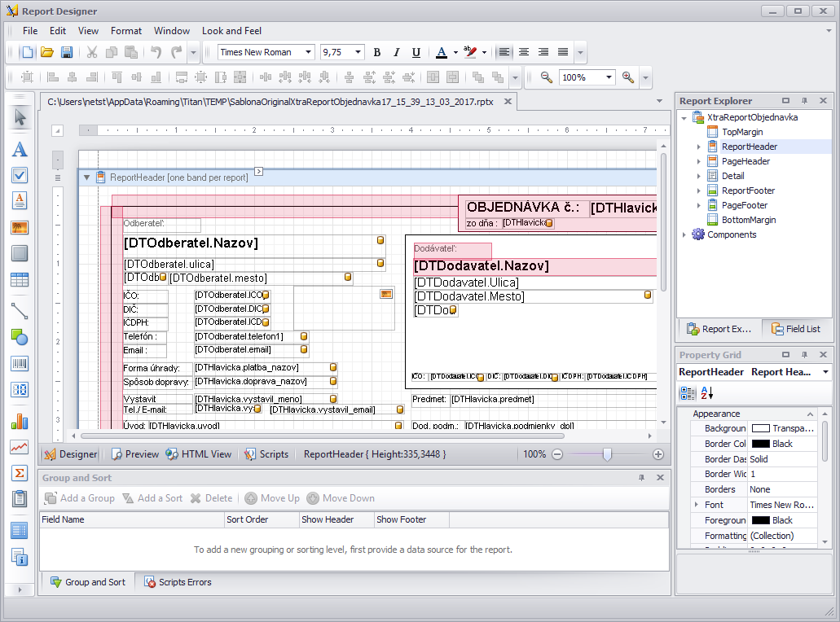
Task: Switch to the Scripts Errors tab
Action: tap(178, 582)
